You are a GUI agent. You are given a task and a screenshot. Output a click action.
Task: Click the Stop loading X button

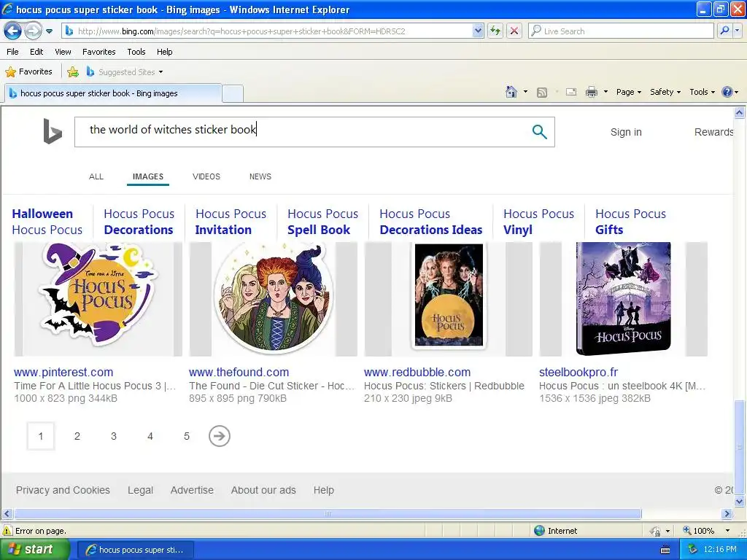point(514,31)
